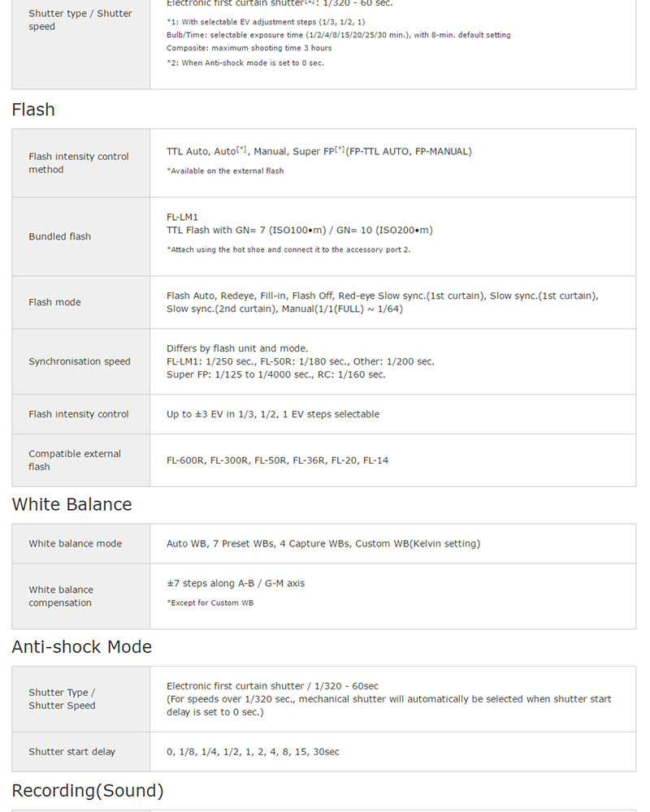Image resolution: width=650 pixels, height=812 pixels.
Task: Click the Shutter start delay label
Action: coord(71,752)
